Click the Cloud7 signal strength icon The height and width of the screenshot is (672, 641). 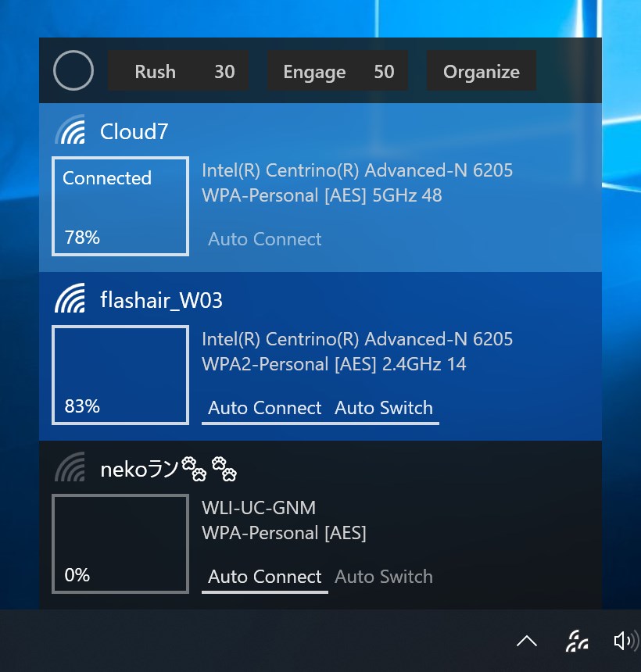pos(70,129)
